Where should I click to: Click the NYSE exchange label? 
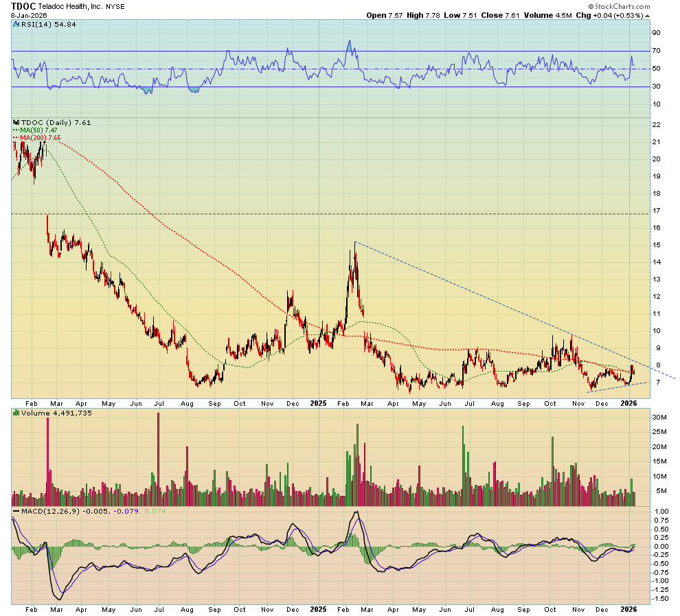[115, 7]
